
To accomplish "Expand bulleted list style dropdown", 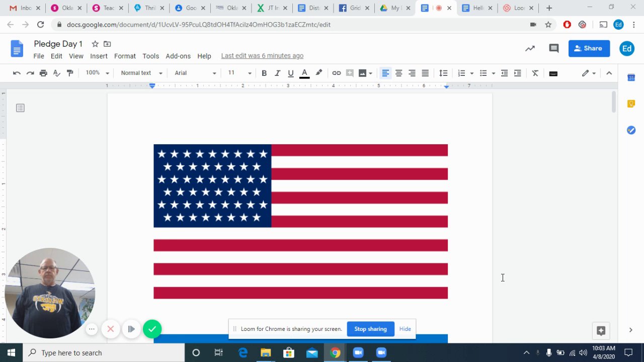I will coord(493,73).
